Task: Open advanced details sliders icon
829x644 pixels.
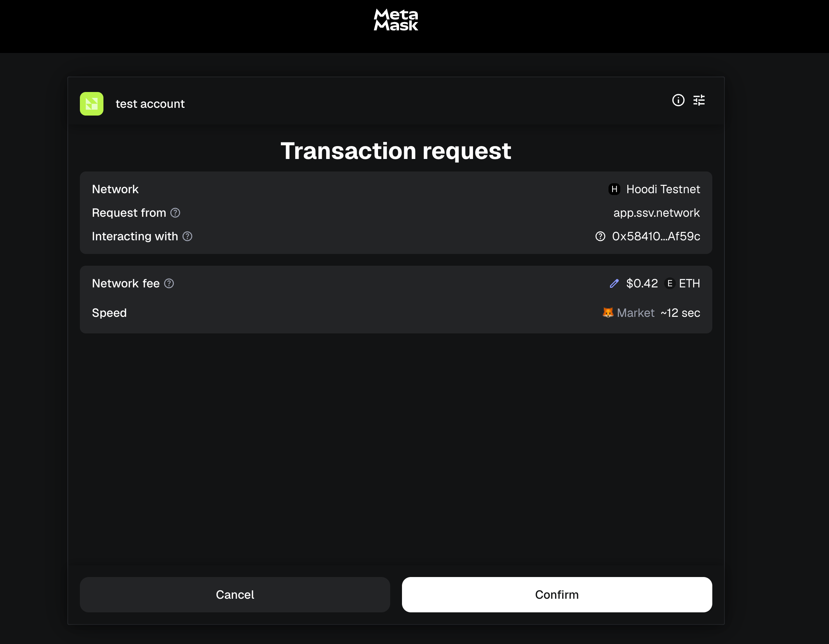Action: pyautogui.click(x=699, y=100)
